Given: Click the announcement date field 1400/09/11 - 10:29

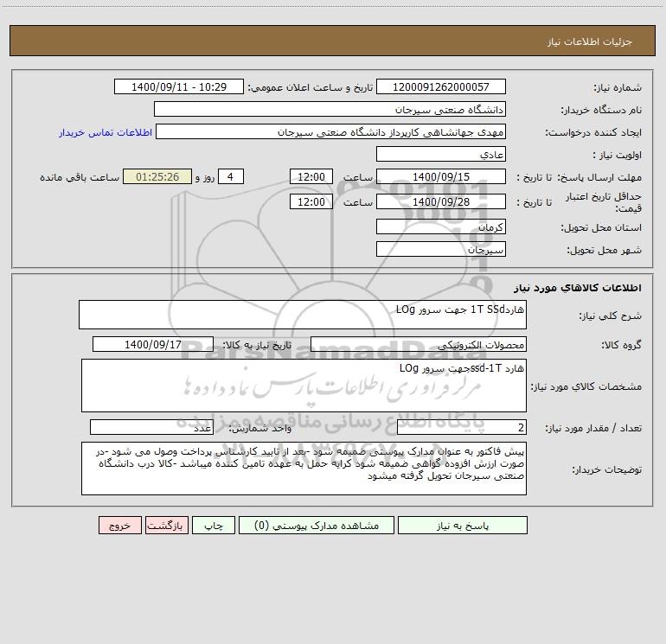Looking at the screenshot, I should [x=179, y=86].
